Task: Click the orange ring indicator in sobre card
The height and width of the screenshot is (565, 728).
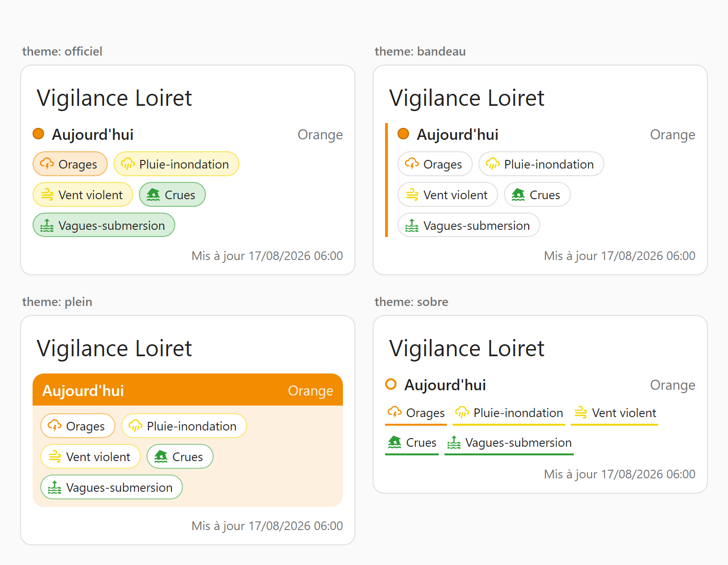Action: (x=391, y=384)
